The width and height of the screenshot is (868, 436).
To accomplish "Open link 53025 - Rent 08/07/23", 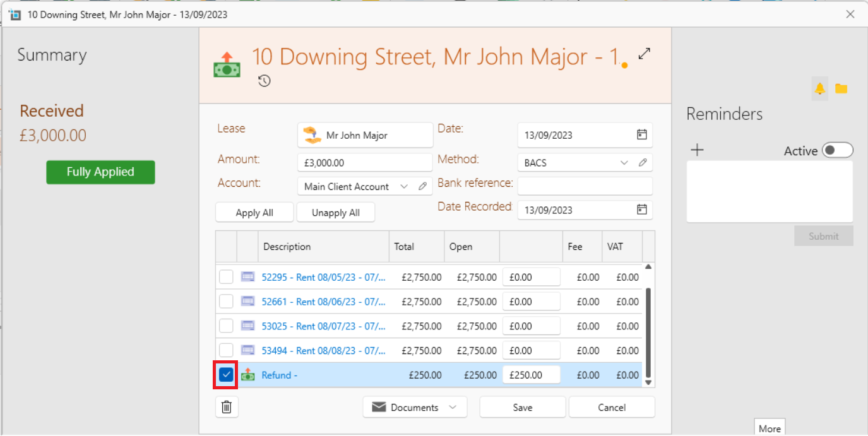I will [323, 326].
